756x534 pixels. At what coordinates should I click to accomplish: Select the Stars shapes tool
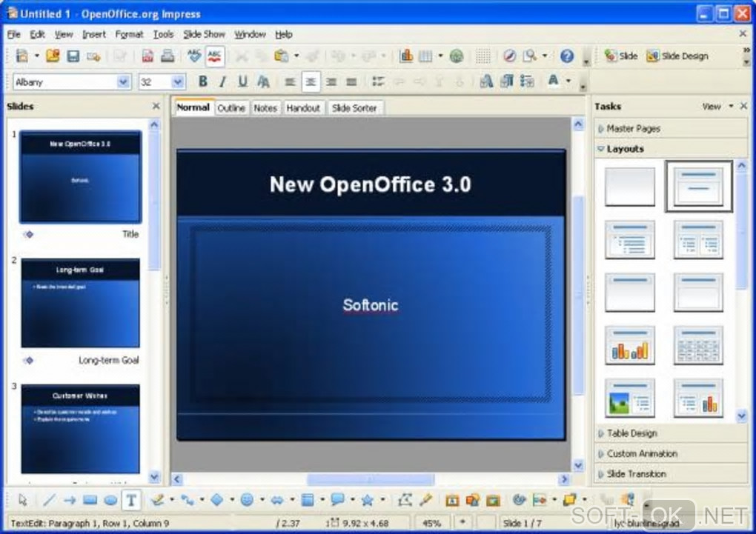pyautogui.click(x=367, y=500)
